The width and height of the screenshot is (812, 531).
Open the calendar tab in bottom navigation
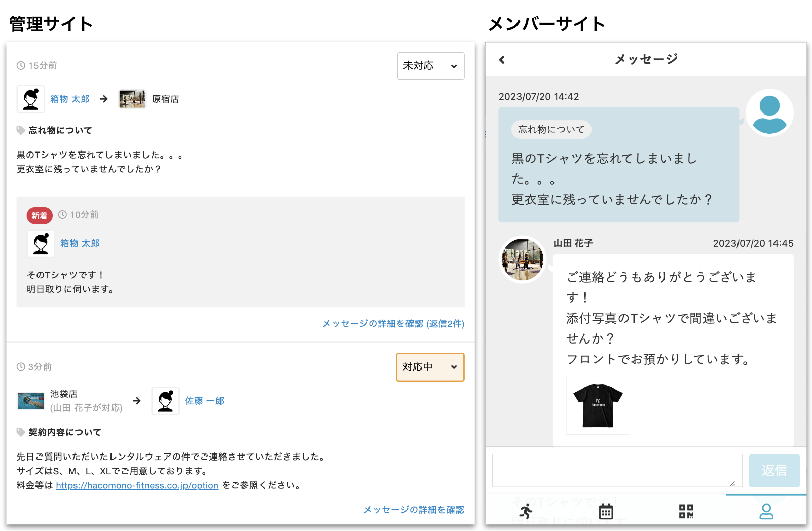[x=606, y=511]
